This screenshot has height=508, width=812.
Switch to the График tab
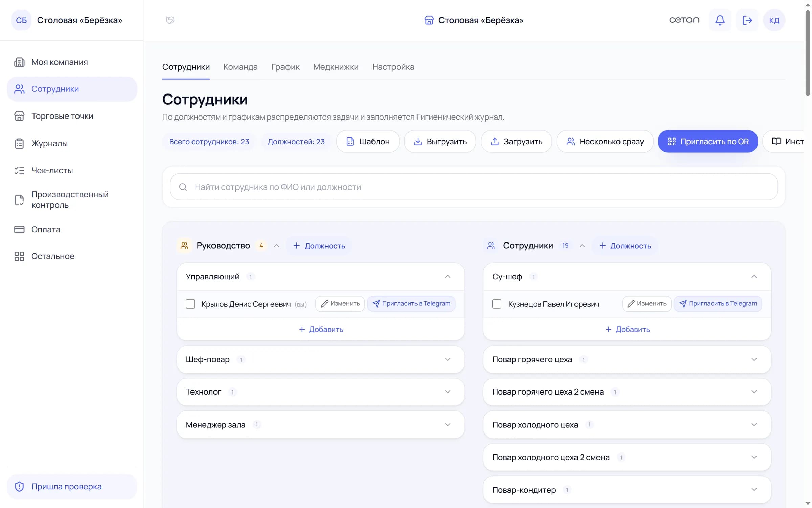click(285, 67)
